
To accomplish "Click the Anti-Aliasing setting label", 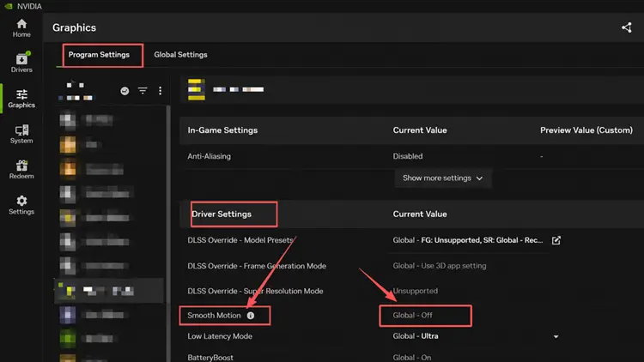I will click(209, 156).
